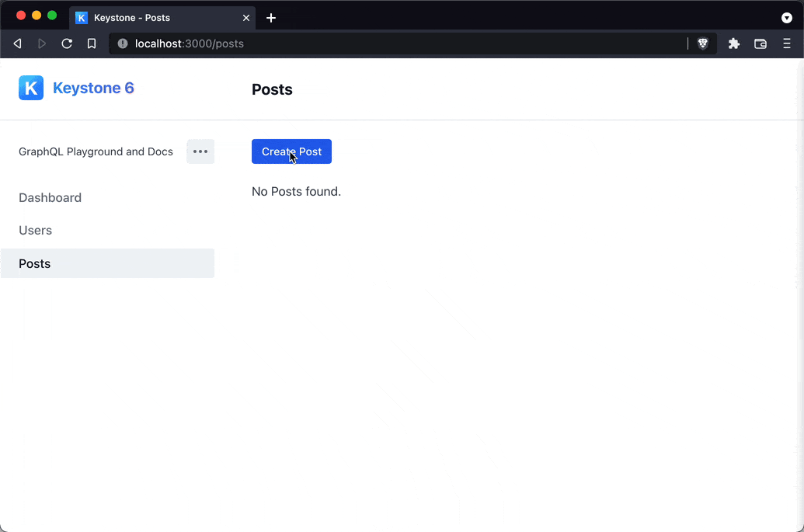Open Dashboard in the sidebar
This screenshot has height=532, width=804.
pos(50,198)
